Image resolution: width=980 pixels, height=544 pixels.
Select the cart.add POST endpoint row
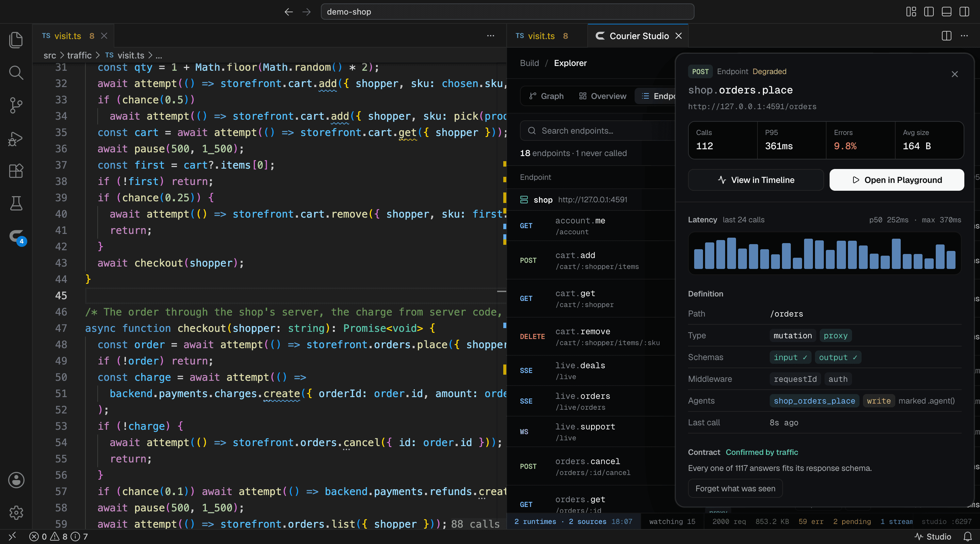(x=592, y=260)
